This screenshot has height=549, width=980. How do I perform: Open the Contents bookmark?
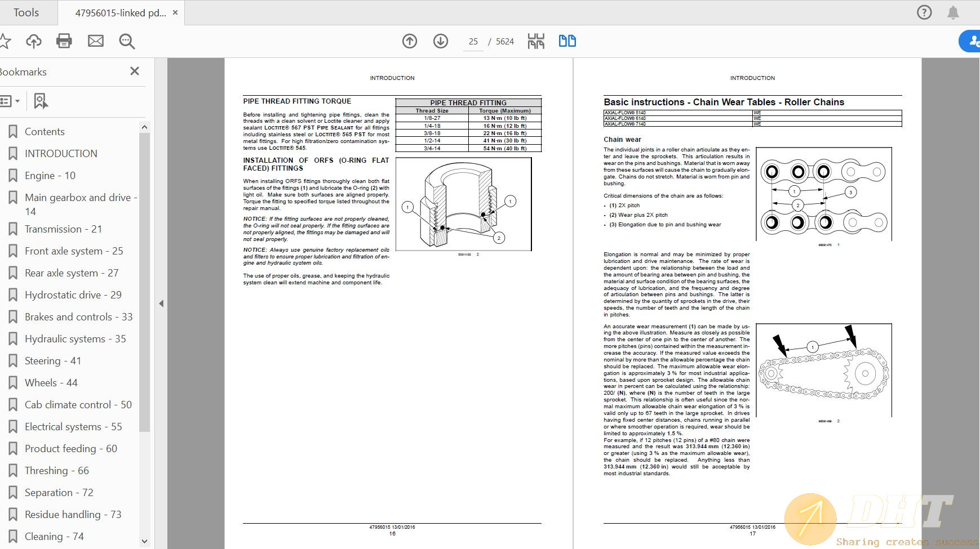45,132
